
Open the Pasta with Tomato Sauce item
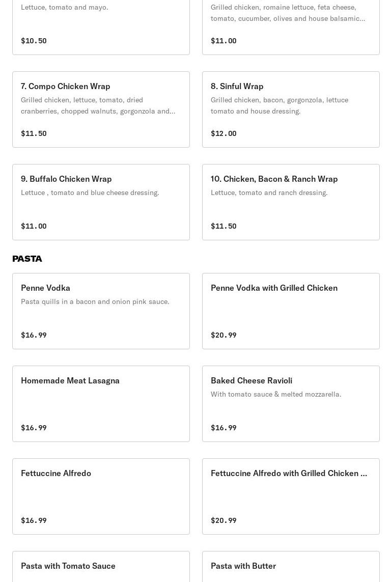[x=101, y=567]
